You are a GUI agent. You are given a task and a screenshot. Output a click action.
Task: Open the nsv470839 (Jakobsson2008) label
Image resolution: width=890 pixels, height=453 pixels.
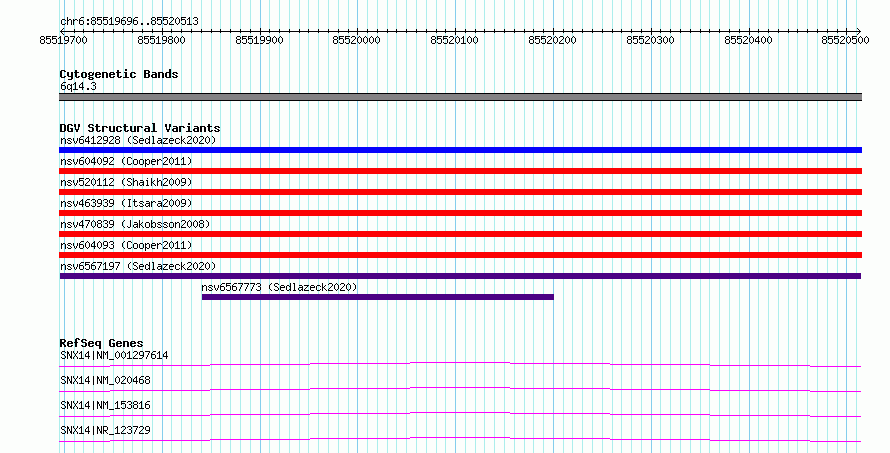point(135,224)
